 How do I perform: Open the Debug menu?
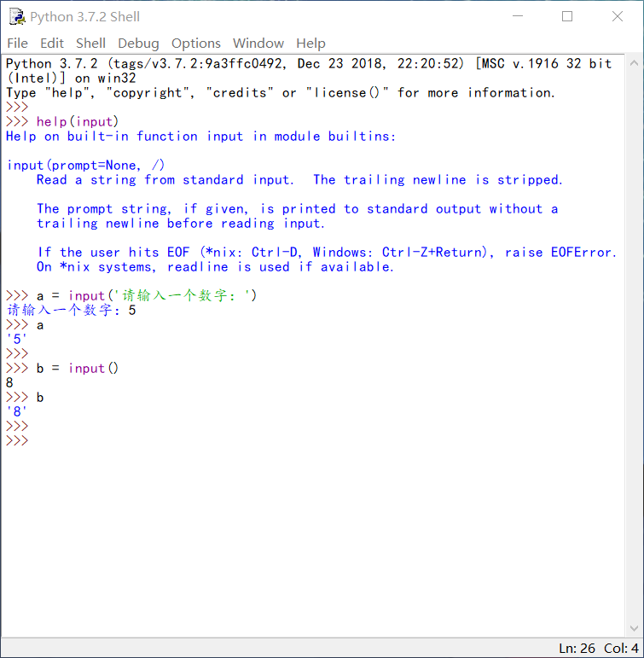138,44
